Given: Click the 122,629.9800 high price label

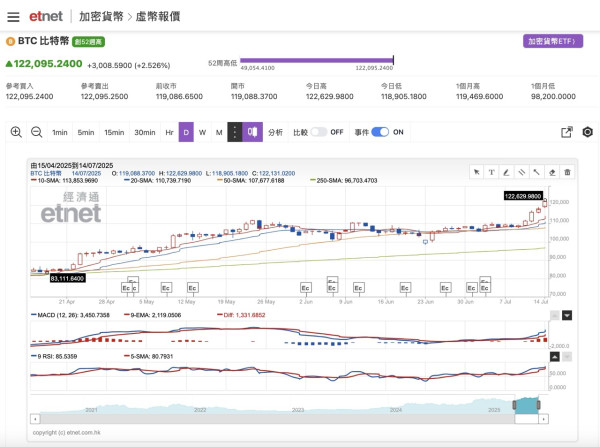Looking at the screenshot, I should tap(523, 196).
